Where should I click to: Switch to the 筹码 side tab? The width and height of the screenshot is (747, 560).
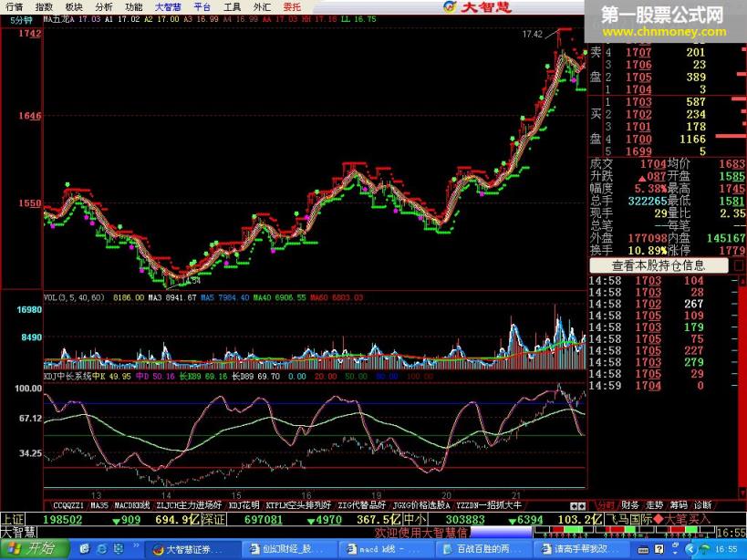(x=679, y=505)
